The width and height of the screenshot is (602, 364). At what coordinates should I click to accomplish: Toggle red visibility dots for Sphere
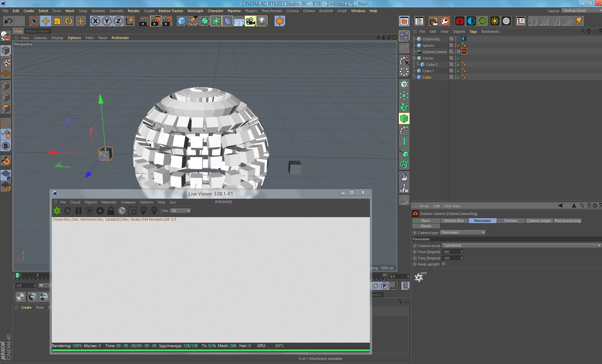(x=455, y=45)
